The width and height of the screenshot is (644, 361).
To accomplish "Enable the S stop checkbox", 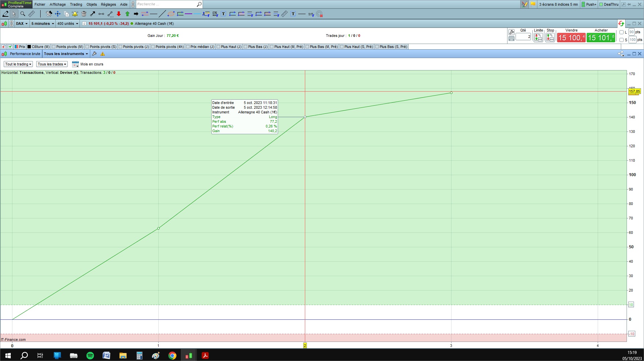I will click(x=622, y=40).
